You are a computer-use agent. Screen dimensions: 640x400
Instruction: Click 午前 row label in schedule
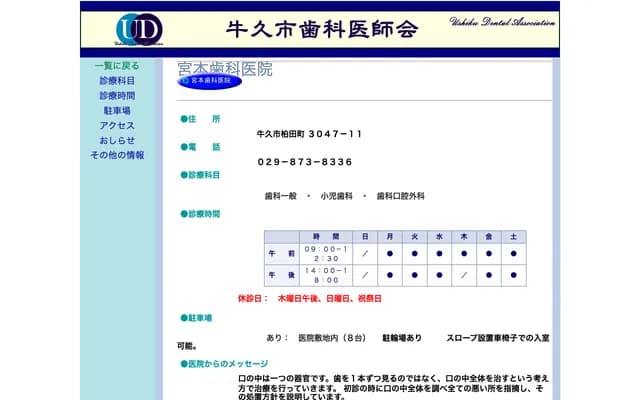coord(282,254)
